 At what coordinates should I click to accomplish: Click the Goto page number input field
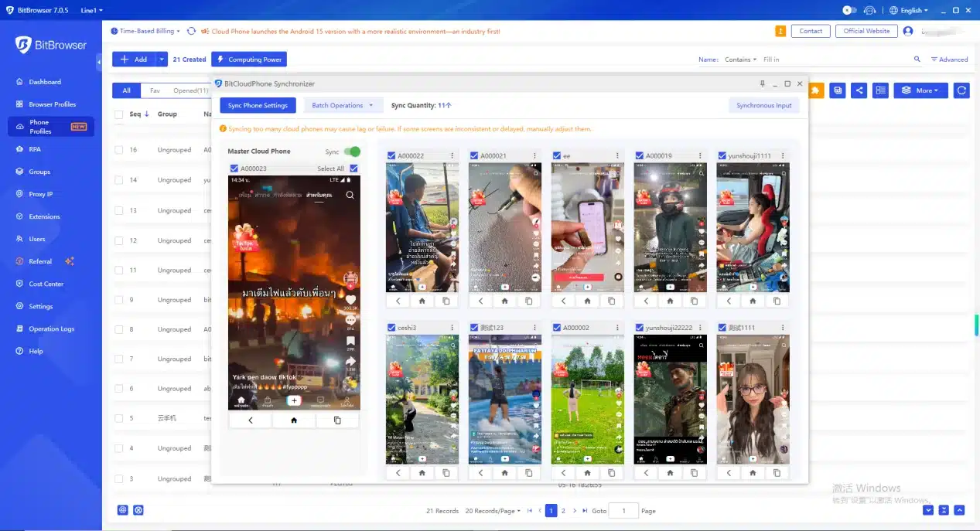coord(623,510)
